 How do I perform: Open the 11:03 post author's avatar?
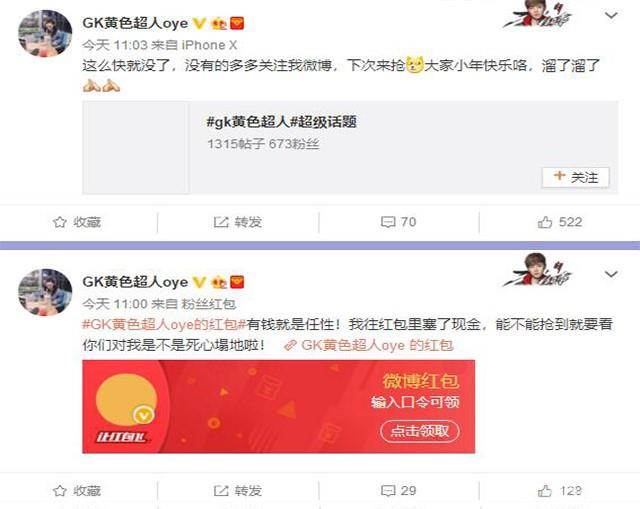point(45,33)
